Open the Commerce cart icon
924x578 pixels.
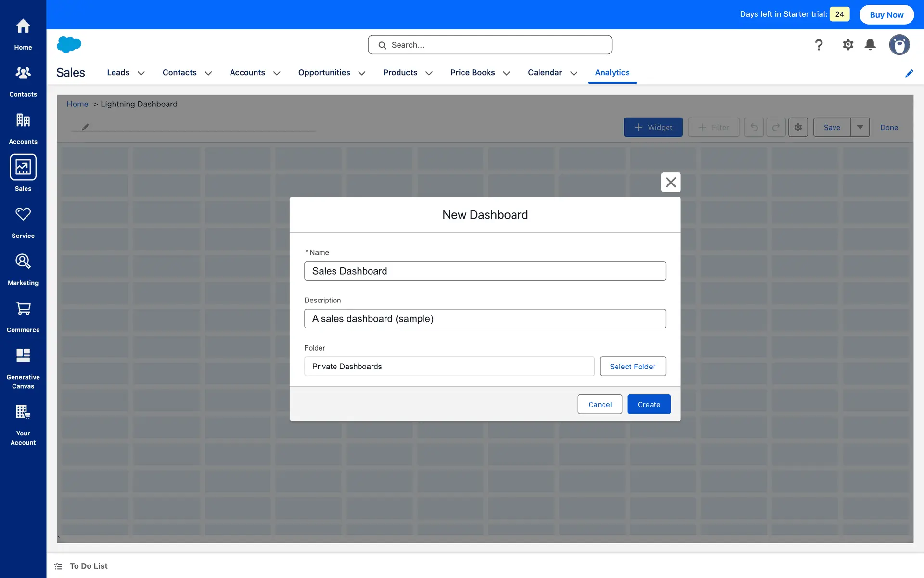[x=23, y=308]
